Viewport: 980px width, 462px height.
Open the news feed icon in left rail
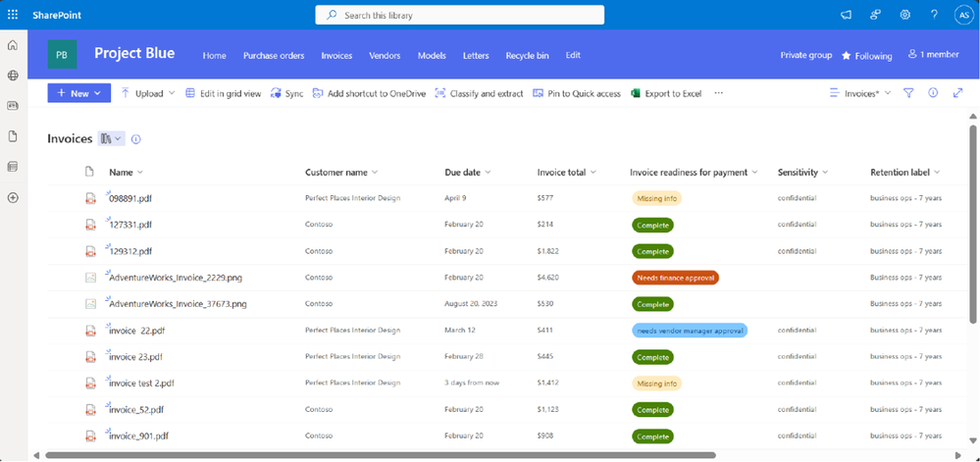coord(13,106)
